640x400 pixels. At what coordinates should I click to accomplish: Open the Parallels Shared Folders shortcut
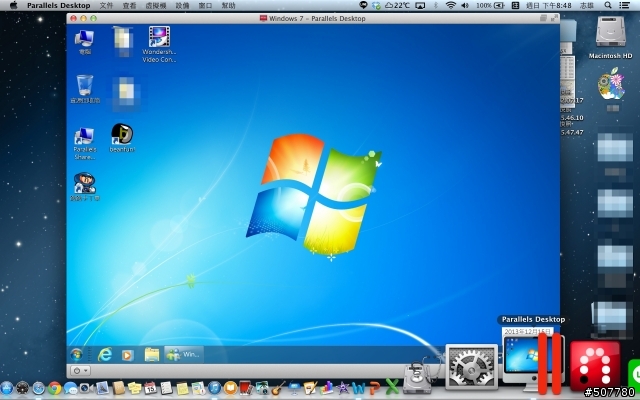84,143
